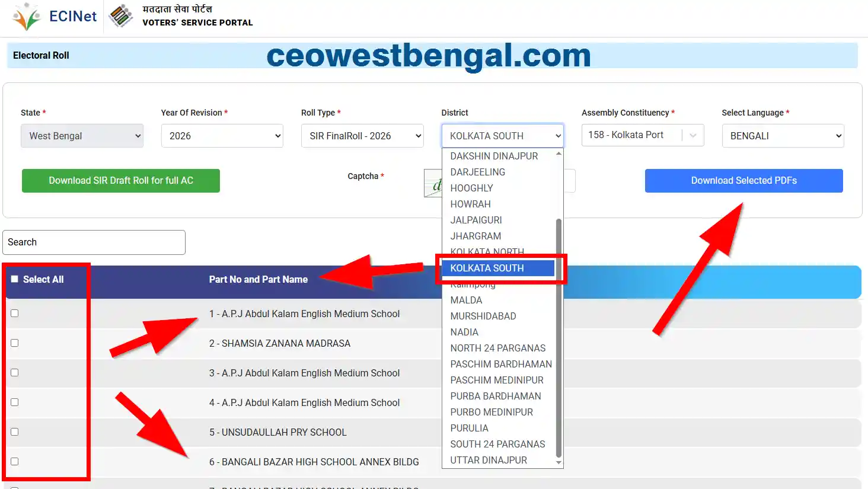Pick NORTH 24 PARGANAS district option
Viewport: 868px width, 489px height.
(x=497, y=348)
